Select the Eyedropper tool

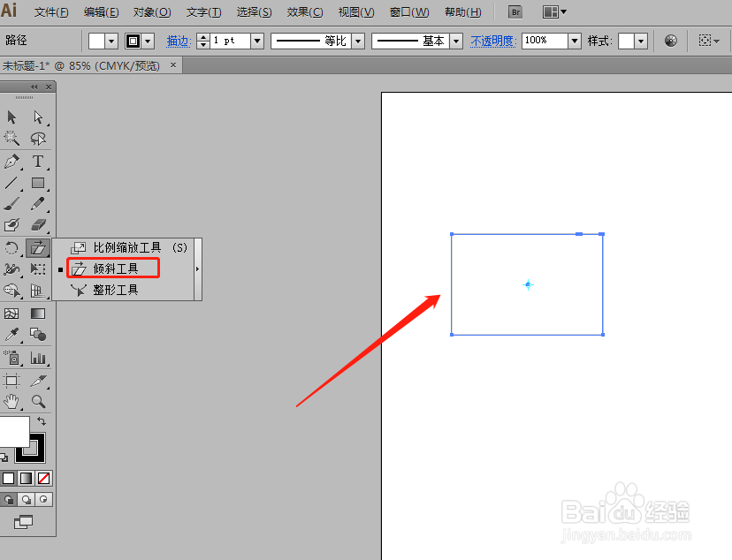(11, 334)
